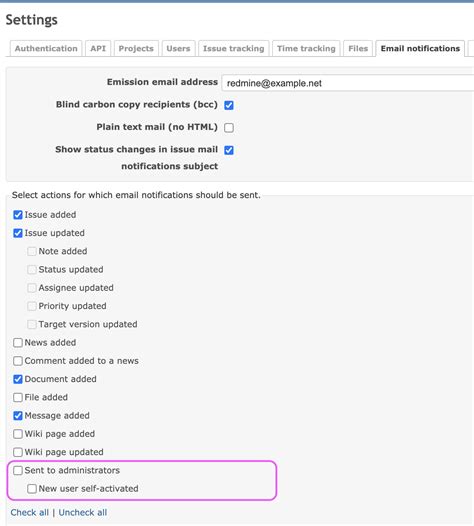
Task: Click the Check all link
Action: click(30, 512)
